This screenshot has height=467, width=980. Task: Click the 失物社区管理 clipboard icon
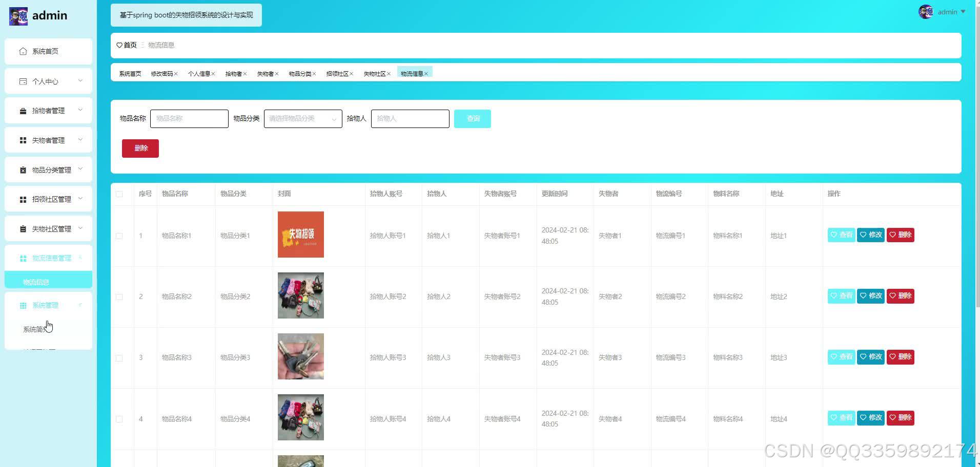pyautogui.click(x=23, y=229)
